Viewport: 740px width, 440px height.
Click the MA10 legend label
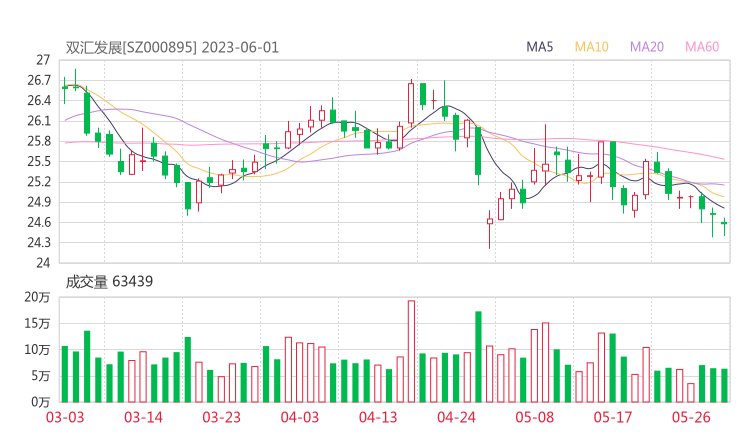point(591,47)
